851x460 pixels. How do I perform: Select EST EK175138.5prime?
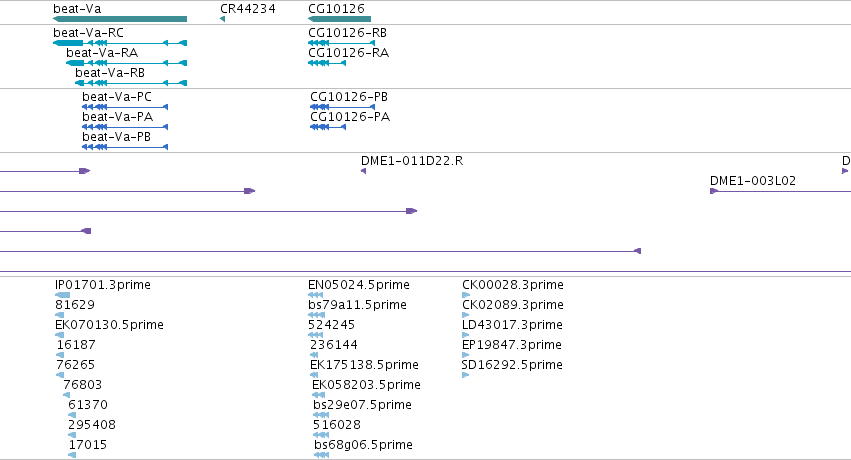[x=314, y=375]
